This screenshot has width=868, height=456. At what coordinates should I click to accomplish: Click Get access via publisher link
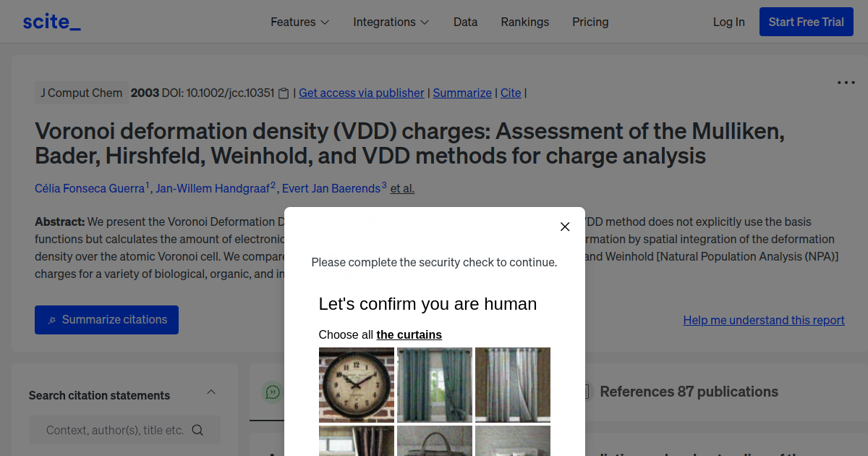(362, 93)
